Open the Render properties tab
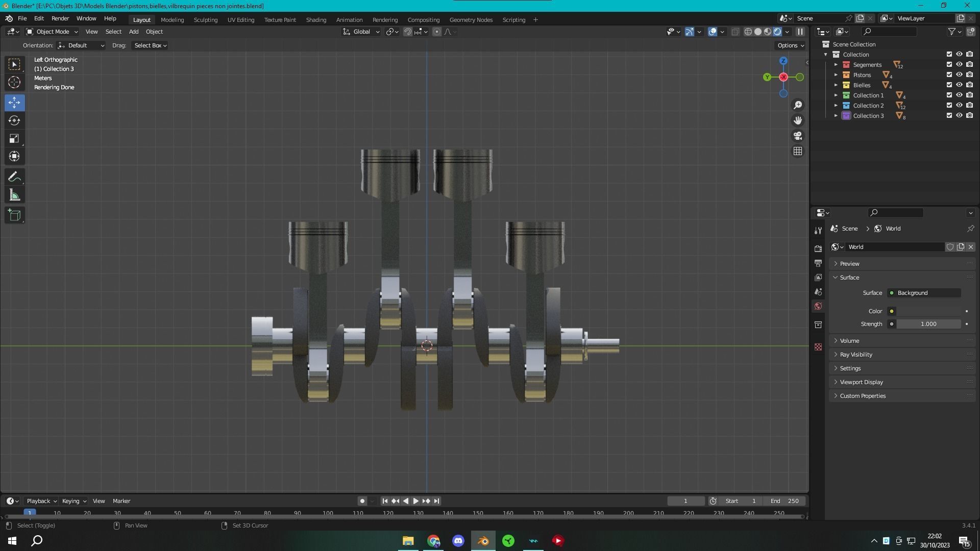The width and height of the screenshot is (980, 551). (818, 248)
